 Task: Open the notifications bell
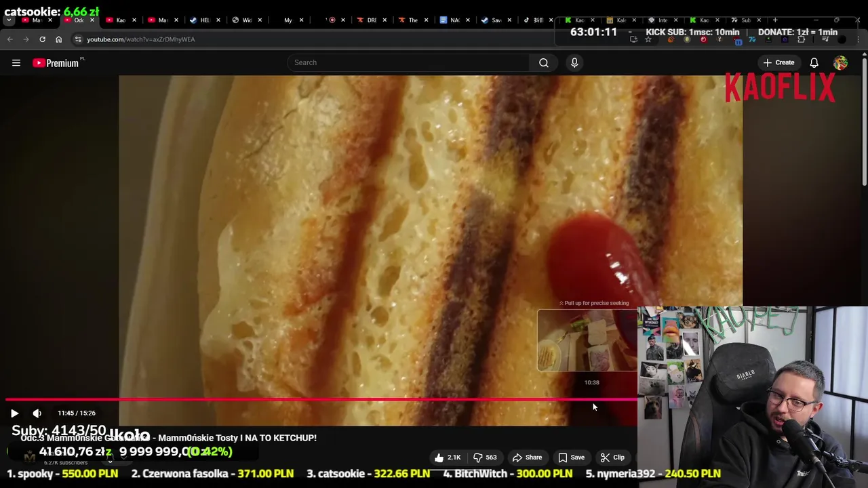coord(814,63)
